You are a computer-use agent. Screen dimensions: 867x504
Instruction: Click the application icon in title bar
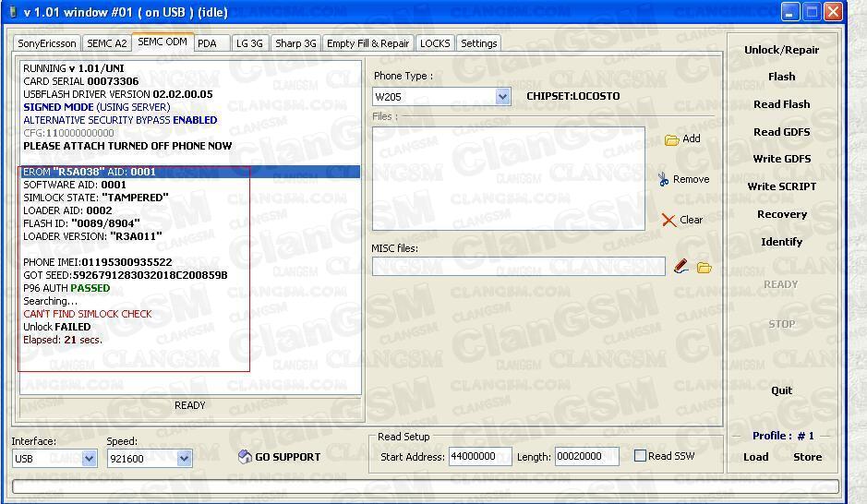pyautogui.click(x=12, y=12)
